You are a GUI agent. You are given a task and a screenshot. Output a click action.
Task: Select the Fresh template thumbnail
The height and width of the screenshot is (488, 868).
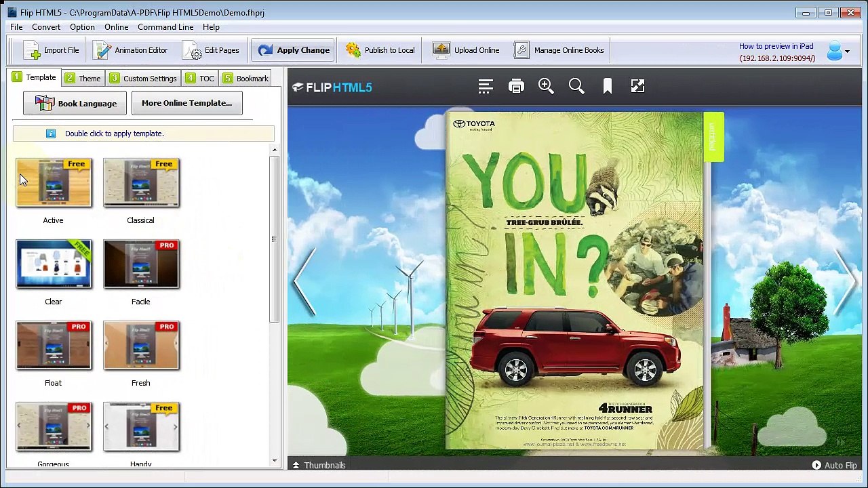coord(141,346)
